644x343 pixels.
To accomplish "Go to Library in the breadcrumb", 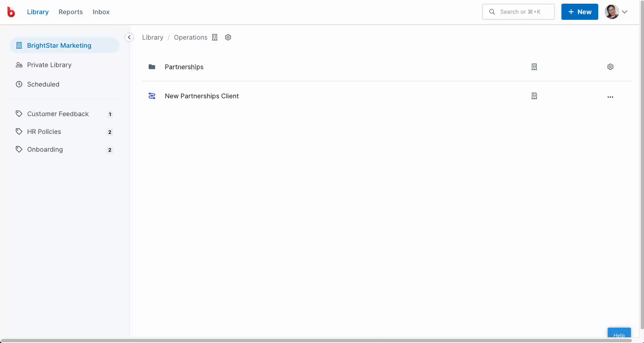I will (153, 37).
